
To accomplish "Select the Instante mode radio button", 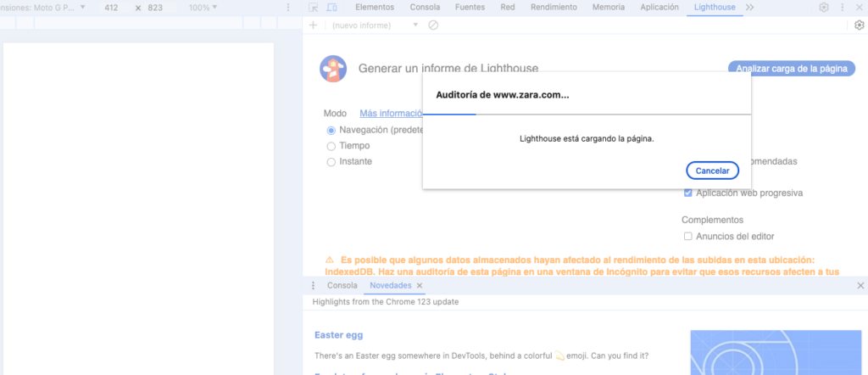I will [331, 162].
